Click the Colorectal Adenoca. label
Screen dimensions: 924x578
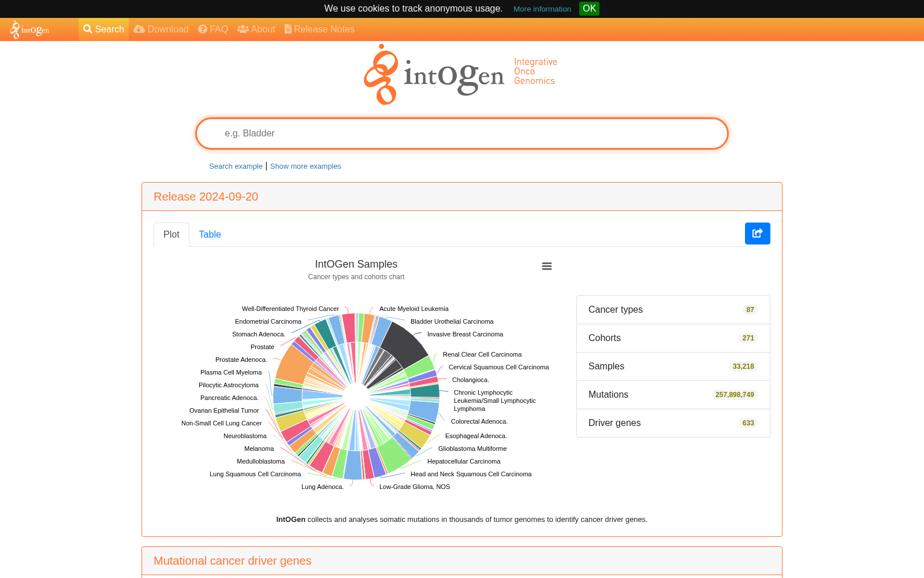point(479,422)
